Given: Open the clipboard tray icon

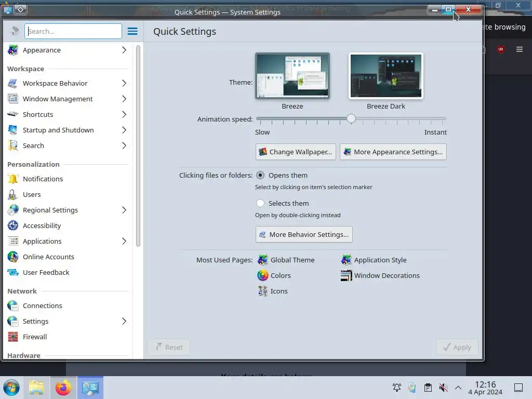Looking at the screenshot, I should [x=428, y=388].
